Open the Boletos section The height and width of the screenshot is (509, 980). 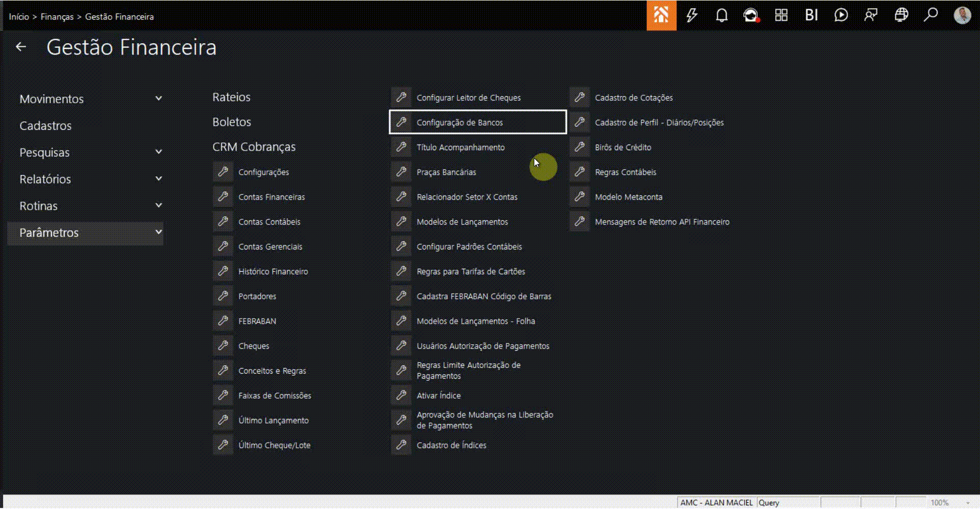(232, 122)
